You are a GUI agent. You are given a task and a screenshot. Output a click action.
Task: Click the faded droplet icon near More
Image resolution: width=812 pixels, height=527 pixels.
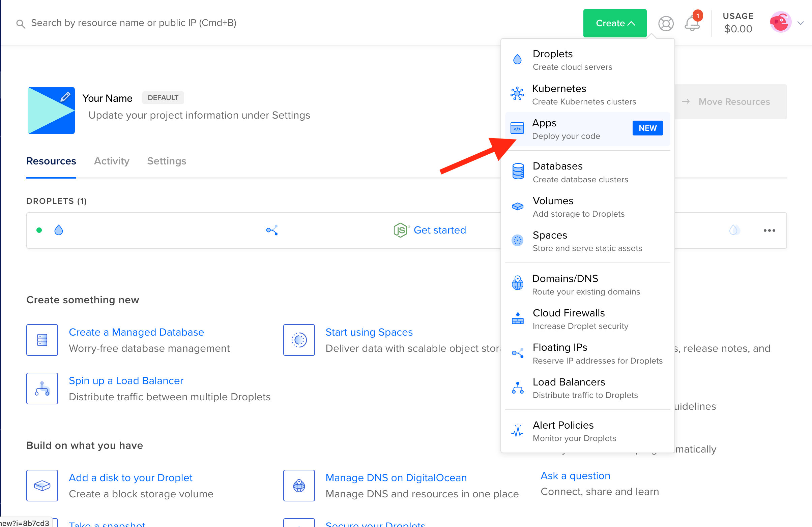click(734, 230)
